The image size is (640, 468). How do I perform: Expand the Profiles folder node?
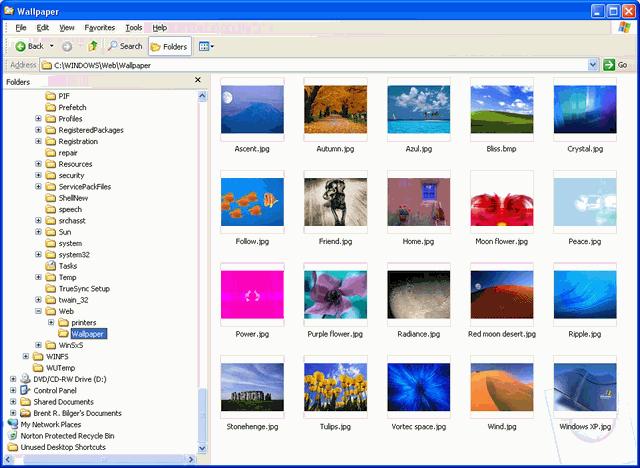38,118
